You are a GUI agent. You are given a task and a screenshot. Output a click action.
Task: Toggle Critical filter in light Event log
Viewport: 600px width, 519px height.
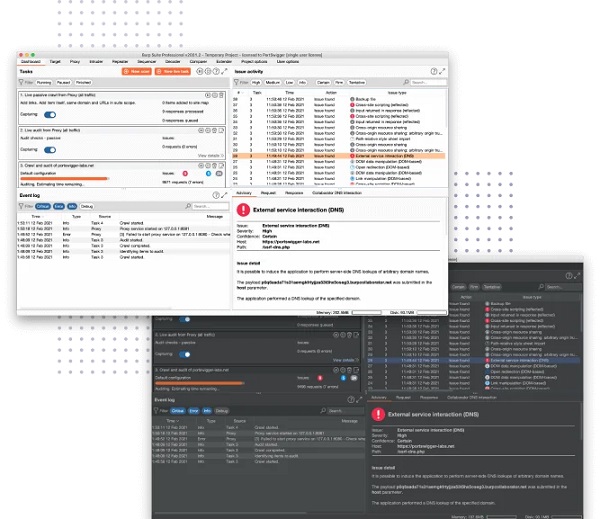43,206
